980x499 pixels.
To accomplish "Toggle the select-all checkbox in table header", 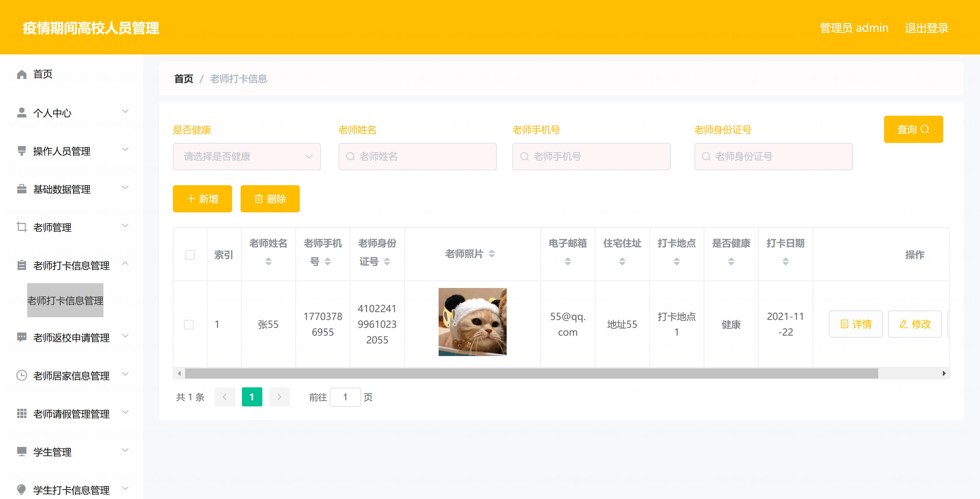I will [190, 255].
